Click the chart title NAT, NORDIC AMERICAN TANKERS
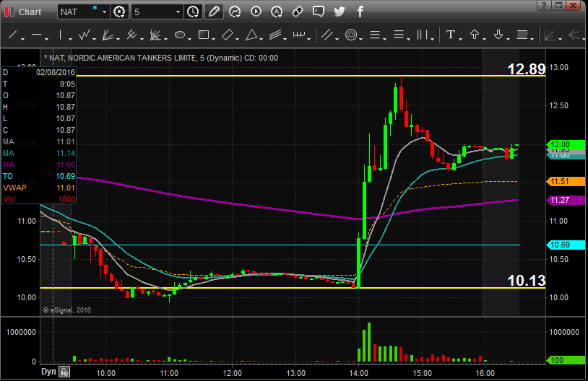 161,58
